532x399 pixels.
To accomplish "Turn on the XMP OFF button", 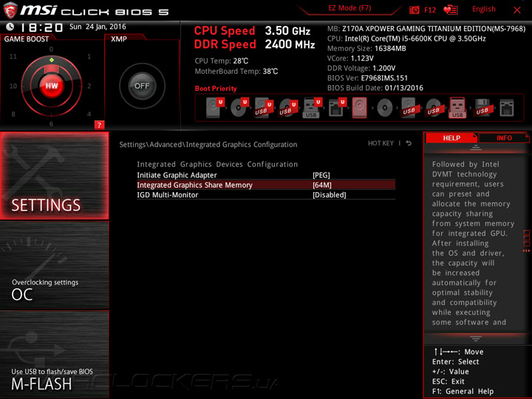I will [142, 86].
